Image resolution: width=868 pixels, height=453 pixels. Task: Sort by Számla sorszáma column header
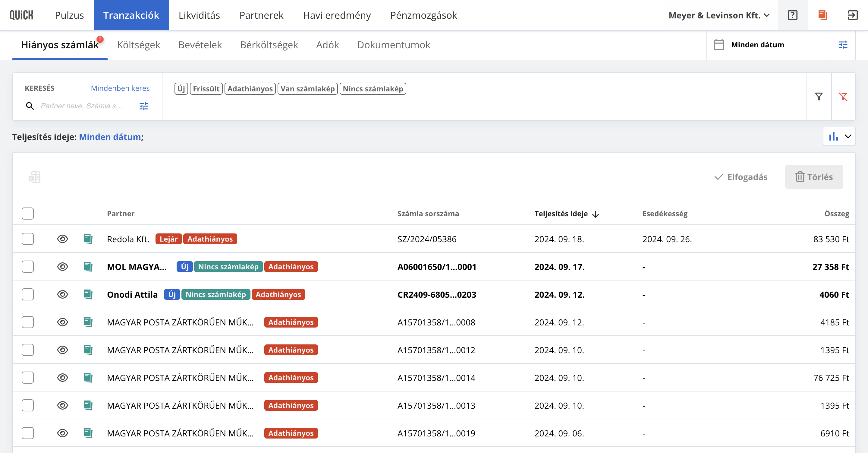point(428,214)
